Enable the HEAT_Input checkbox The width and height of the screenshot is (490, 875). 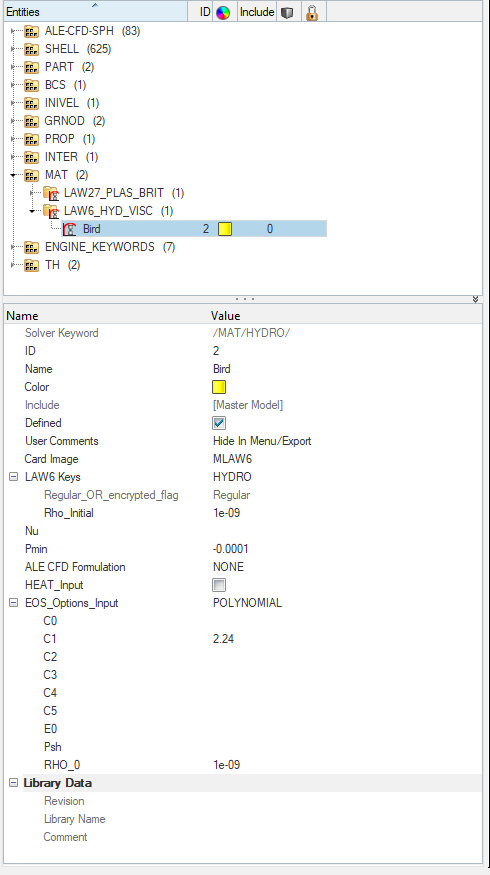[x=219, y=585]
